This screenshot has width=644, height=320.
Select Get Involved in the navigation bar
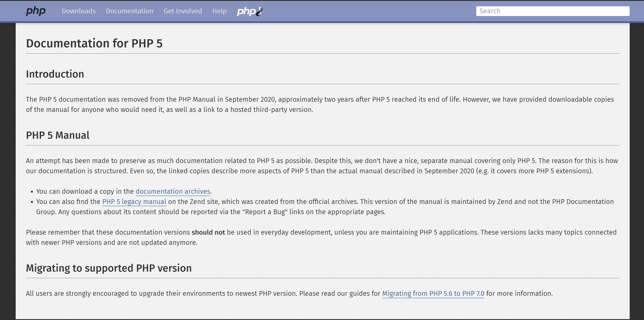pyautogui.click(x=183, y=11)
